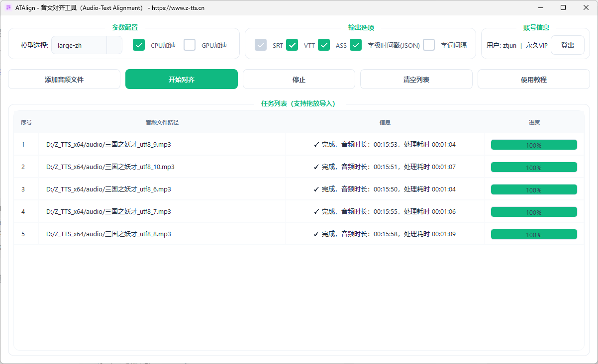Toggle the 字级时间戳(JSON) checkbox
Image resolution: width=598 pixels, height=364 pixels.
click(356, 45)
